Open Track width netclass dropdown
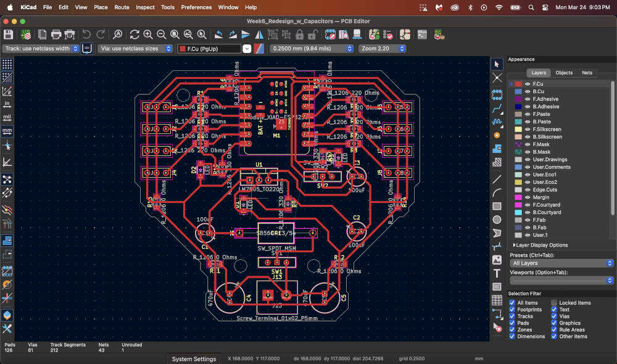Viewport: 617px width, 364px height. 41,48
